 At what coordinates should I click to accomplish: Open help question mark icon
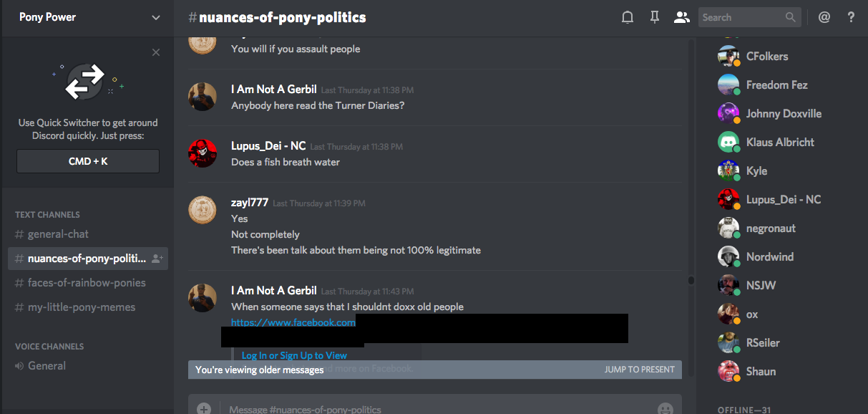[851, 17]
